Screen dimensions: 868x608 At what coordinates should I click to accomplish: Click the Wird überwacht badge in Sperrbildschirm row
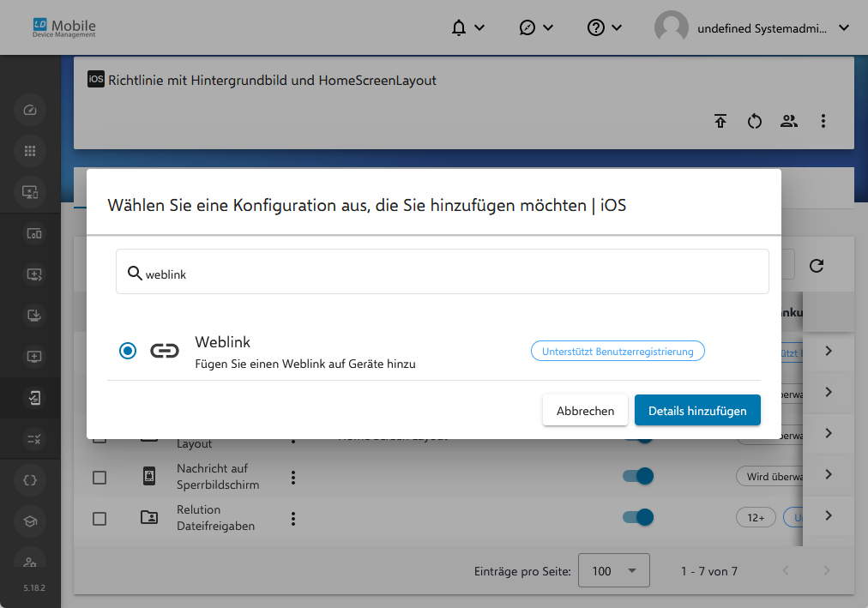770,476
